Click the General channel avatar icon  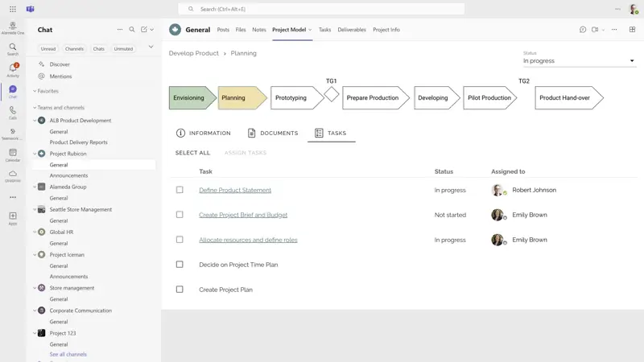click(x=175, y=30)
